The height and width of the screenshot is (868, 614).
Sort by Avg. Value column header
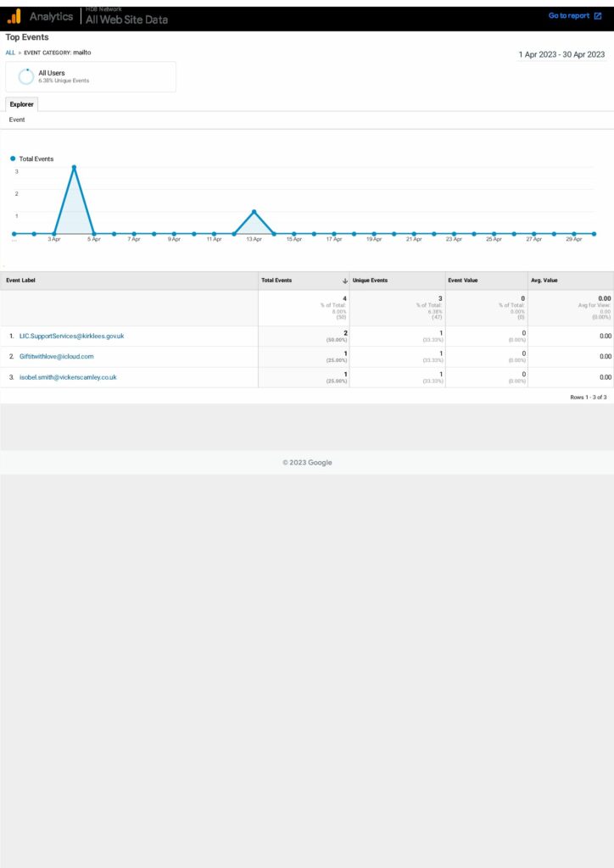point(544,281)
